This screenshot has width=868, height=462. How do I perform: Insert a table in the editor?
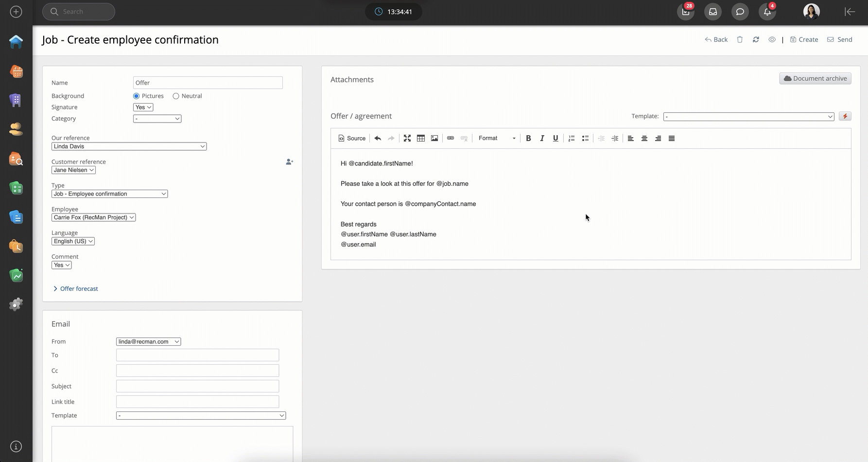(x=421, y=138)
